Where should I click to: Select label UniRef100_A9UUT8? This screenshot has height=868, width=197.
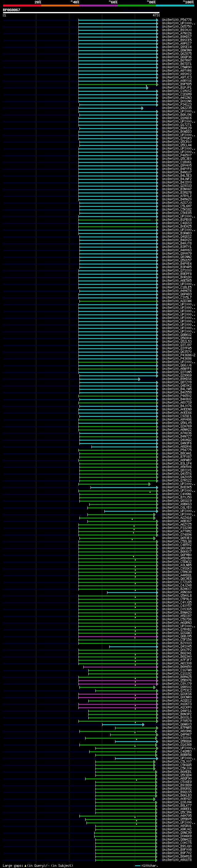(177, 860)
